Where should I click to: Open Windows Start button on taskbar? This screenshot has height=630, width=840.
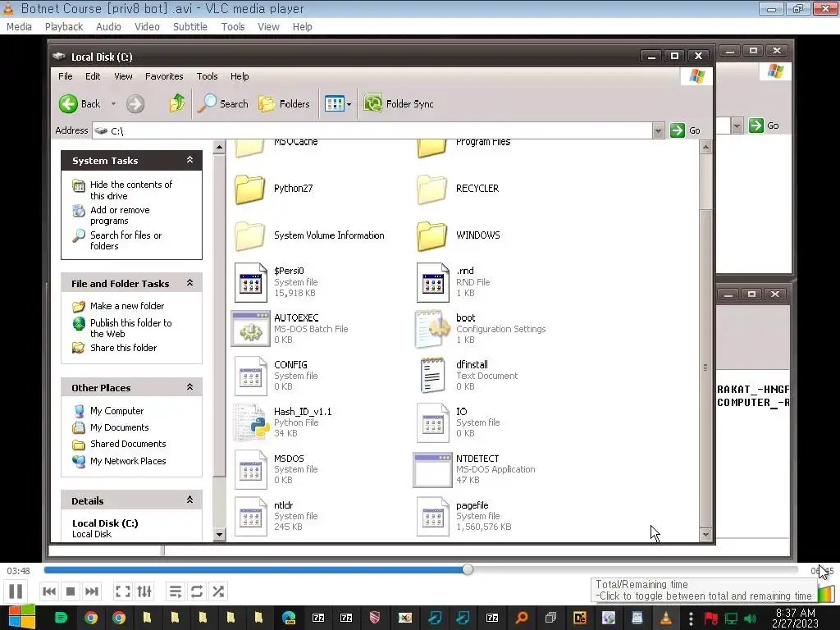coord(21,618)
